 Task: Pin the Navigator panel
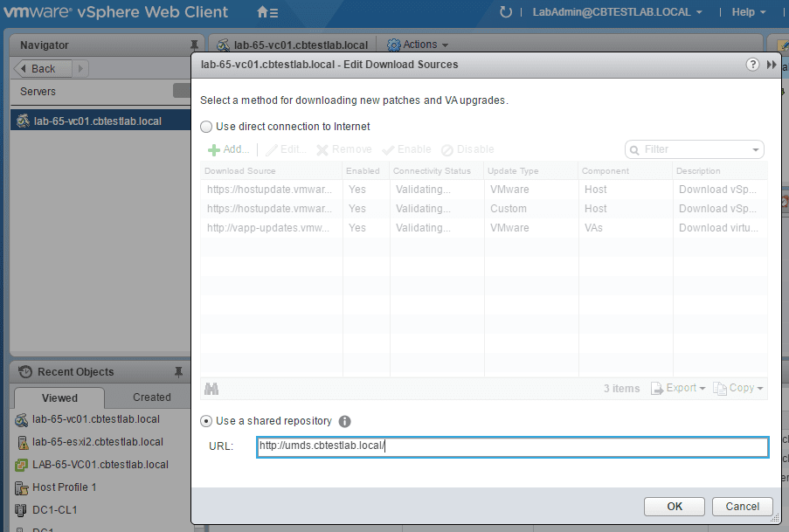coord(194,45)
